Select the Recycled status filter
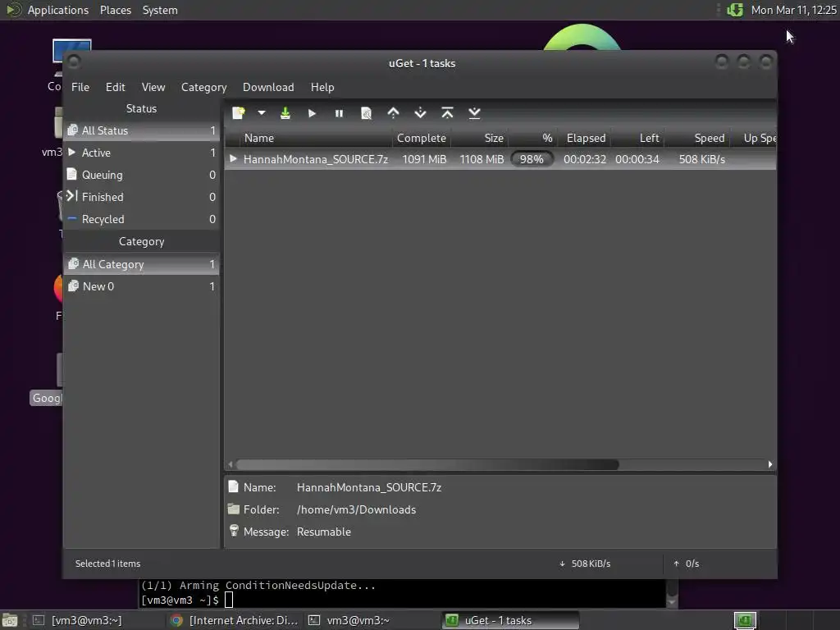This screenshot has width=840, height=630. click(x=141, y=219)
